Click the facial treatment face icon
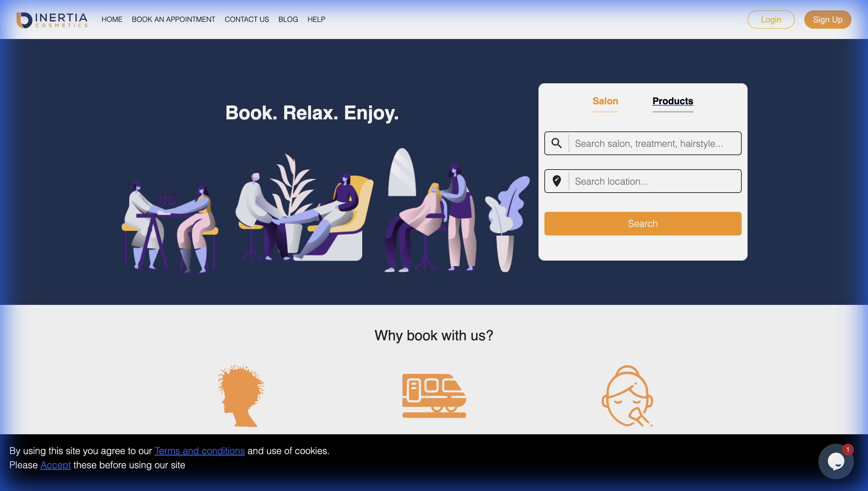Image resolution: width=868 pixels, height=491 pixels. point(627,396)
